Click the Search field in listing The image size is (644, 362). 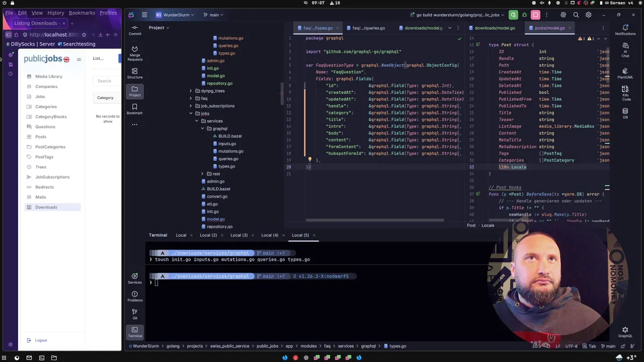click(107, 81)
